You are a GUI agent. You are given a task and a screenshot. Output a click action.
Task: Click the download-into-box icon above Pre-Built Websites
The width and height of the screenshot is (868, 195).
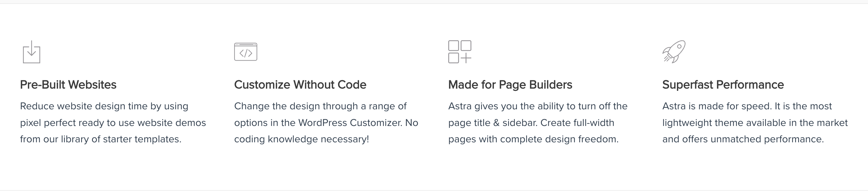[32, 52]
